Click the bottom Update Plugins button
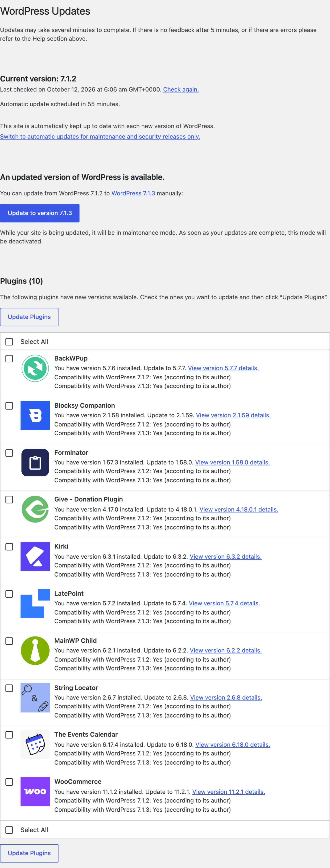This screenshot has height=868, width=330. [x=29, y=853]
